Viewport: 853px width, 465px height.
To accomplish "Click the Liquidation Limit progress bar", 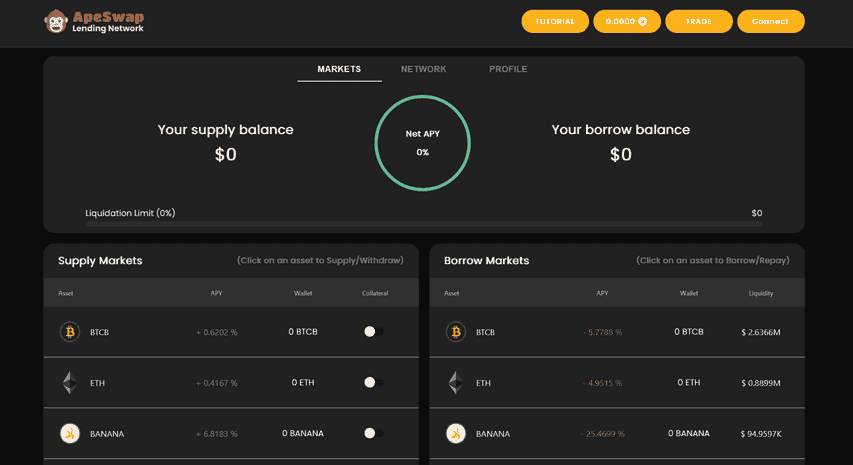I will [x=424, y=224].
